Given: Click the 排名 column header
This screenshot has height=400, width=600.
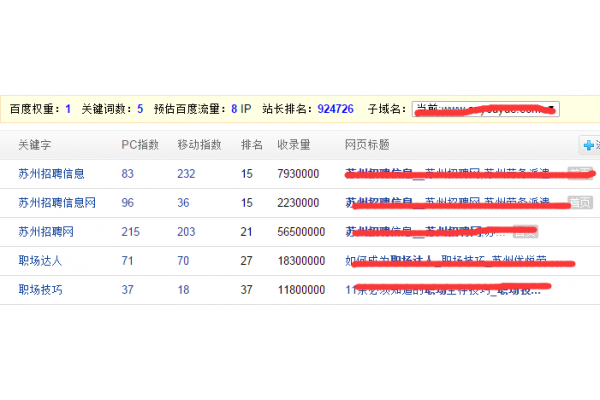Looking at the screenshot, I should [x=252, y=145].
